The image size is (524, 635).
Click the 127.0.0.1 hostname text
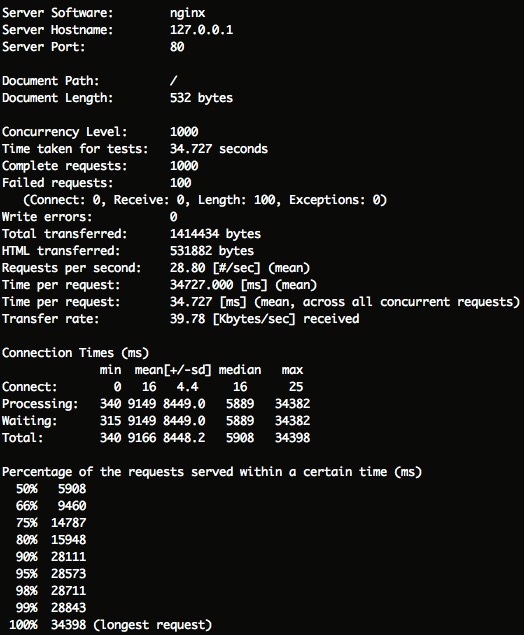[x=201, y=30]
